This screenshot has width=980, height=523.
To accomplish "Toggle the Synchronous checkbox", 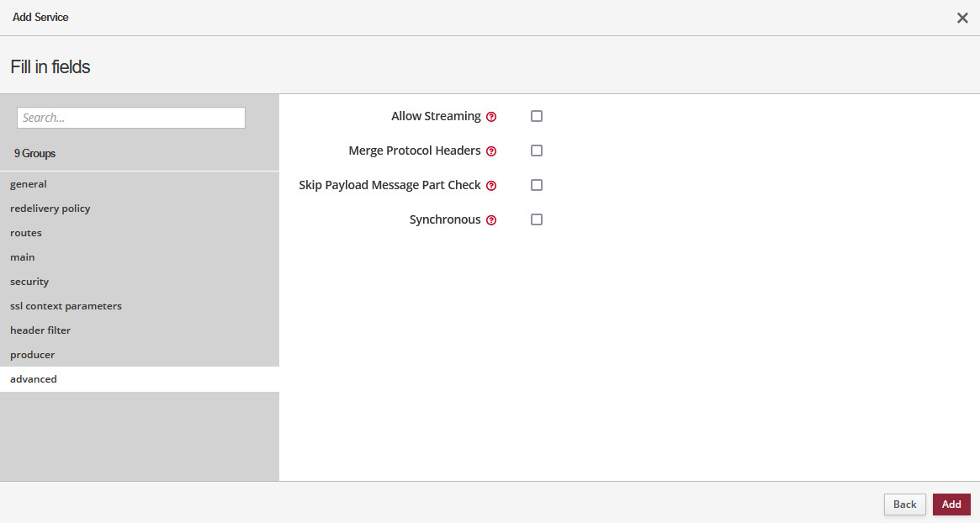I will click(x=537, y=219).
